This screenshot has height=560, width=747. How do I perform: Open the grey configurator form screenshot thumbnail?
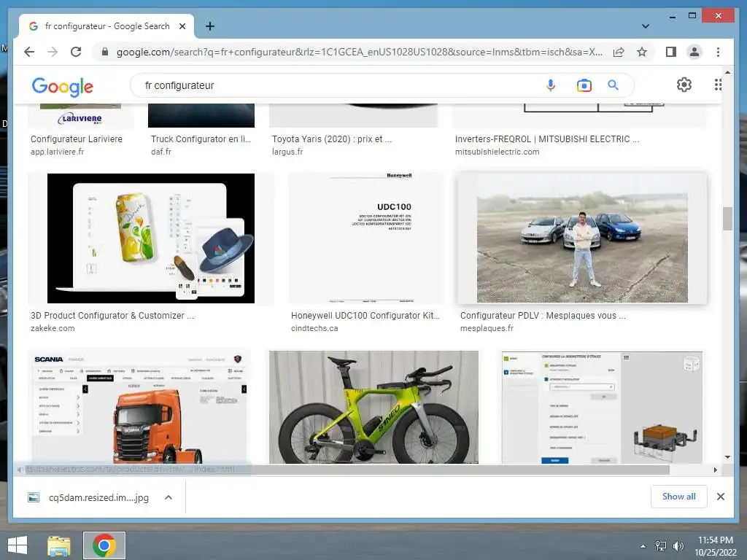pos(602,407)
